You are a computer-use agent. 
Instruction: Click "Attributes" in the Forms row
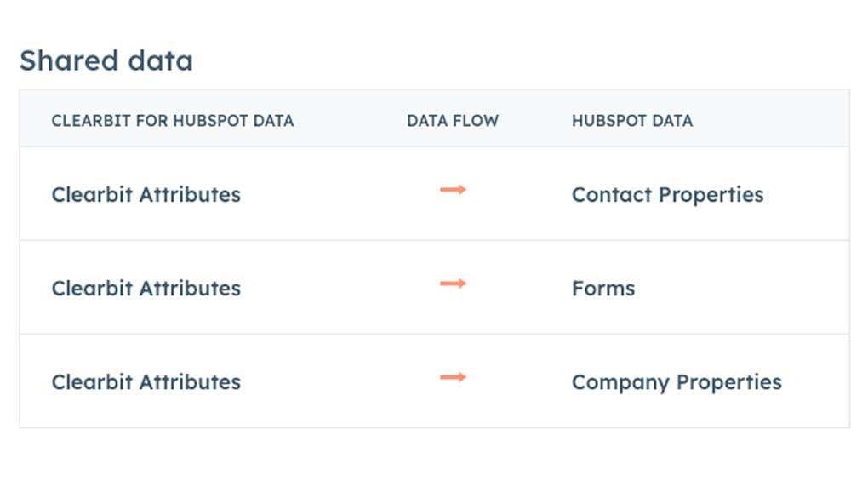pyautogui.click(x=190, y=289)
